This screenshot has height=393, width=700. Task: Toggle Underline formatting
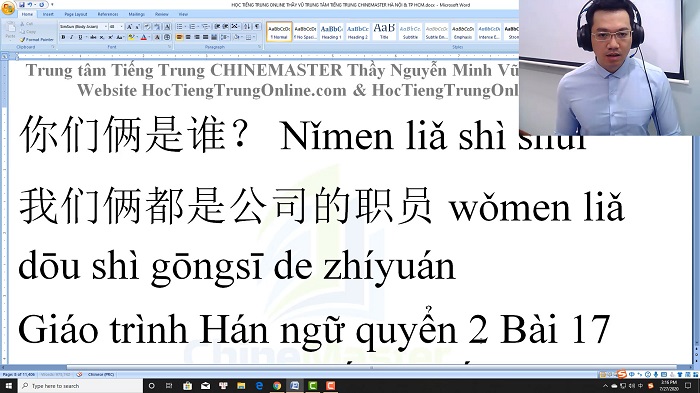click(x=80, y=38)
